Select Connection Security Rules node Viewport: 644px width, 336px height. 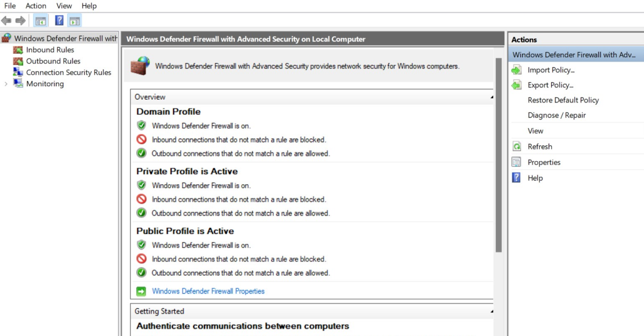pos(68,72)
